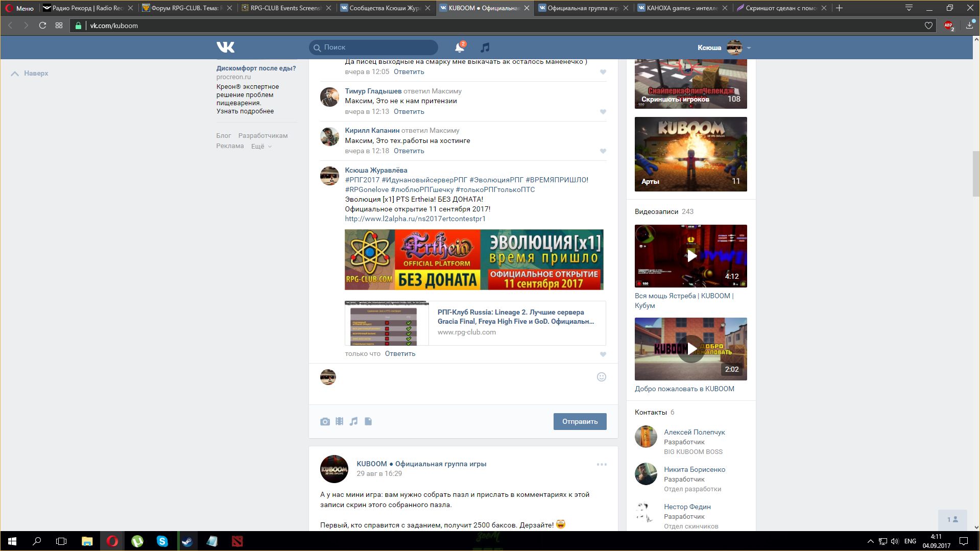980x551 pixels.
Task: Open the Скриншоты игроков album thumbnail
Action: [690, 84]
